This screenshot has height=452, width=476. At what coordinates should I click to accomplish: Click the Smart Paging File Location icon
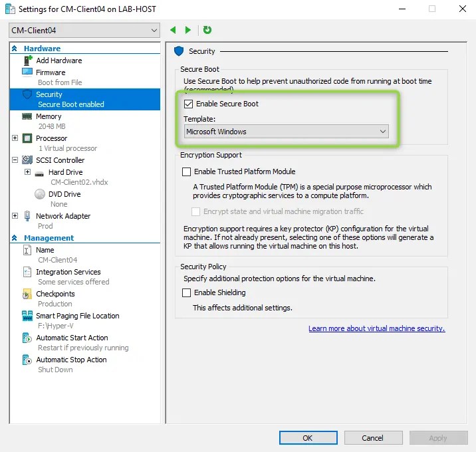tap(27, 316)
